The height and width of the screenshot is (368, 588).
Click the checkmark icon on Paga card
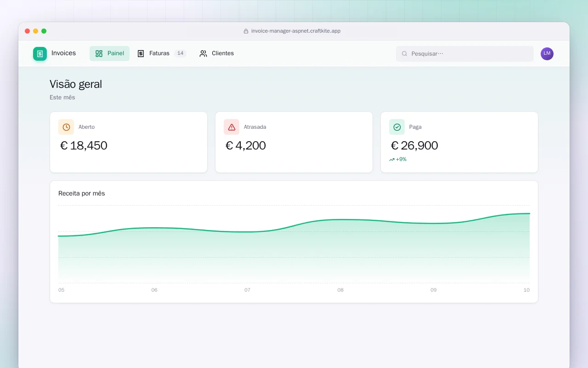397,127
